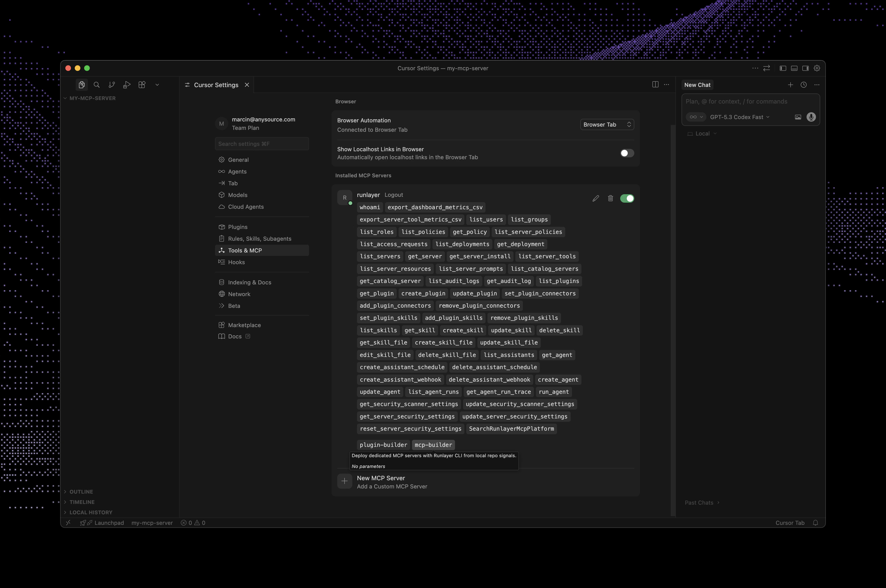Open the GPT-5.3 Codex Fast model dropdown

coord(740,117)
